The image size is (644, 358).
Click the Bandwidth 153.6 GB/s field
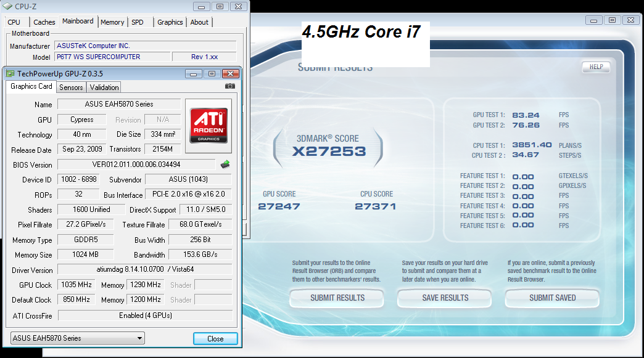(x=200, y=254)
